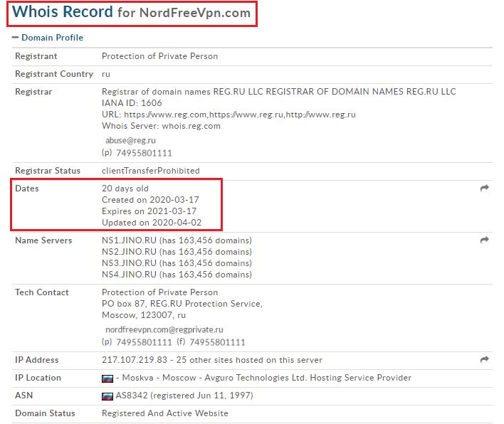Viewport: 504px width, 424px height.
Task: Click the Russian flag in IP Location row
Action: coord(107,378)
